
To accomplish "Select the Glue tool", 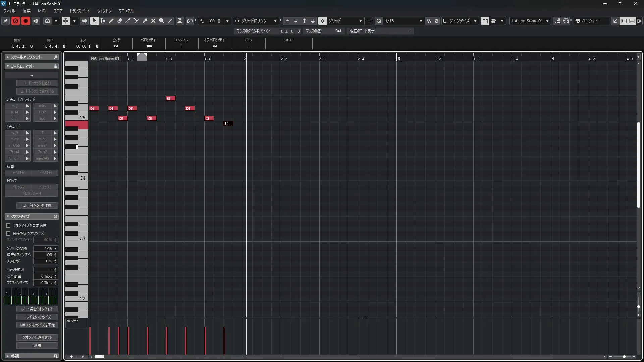I will click(145, 21).
